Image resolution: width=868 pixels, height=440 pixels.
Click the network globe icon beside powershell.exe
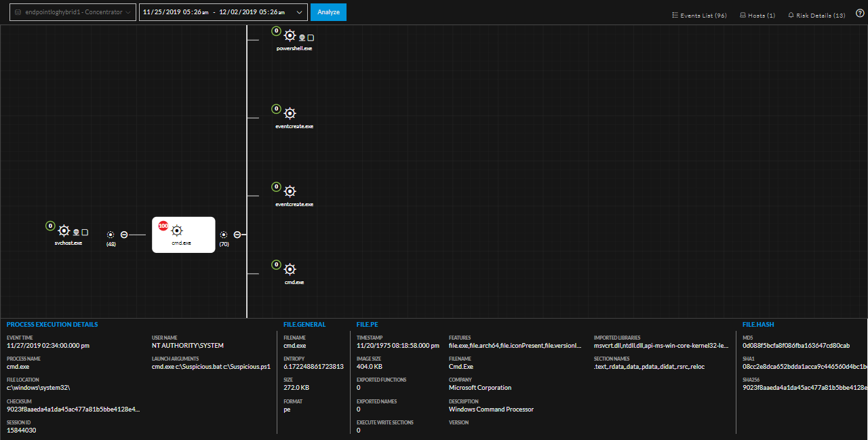(x=302, y=38)
